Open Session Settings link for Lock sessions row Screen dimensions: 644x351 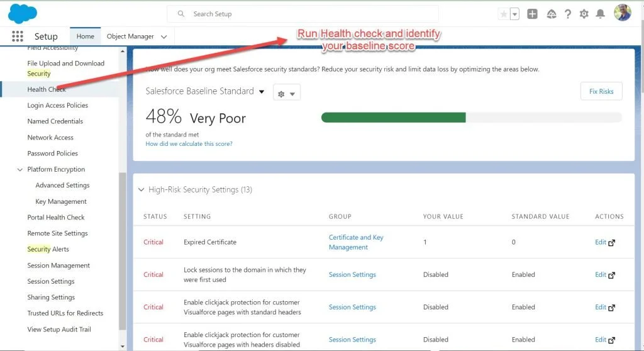352,274
